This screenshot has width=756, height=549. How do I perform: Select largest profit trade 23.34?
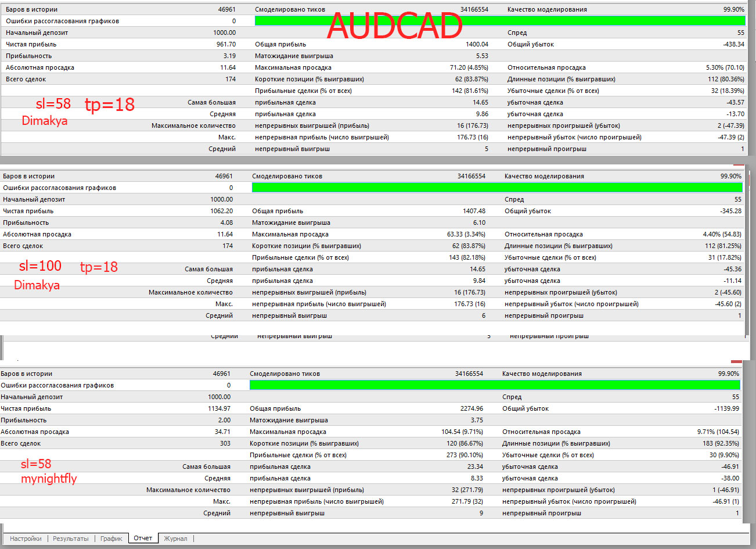(x=475, y=467)
